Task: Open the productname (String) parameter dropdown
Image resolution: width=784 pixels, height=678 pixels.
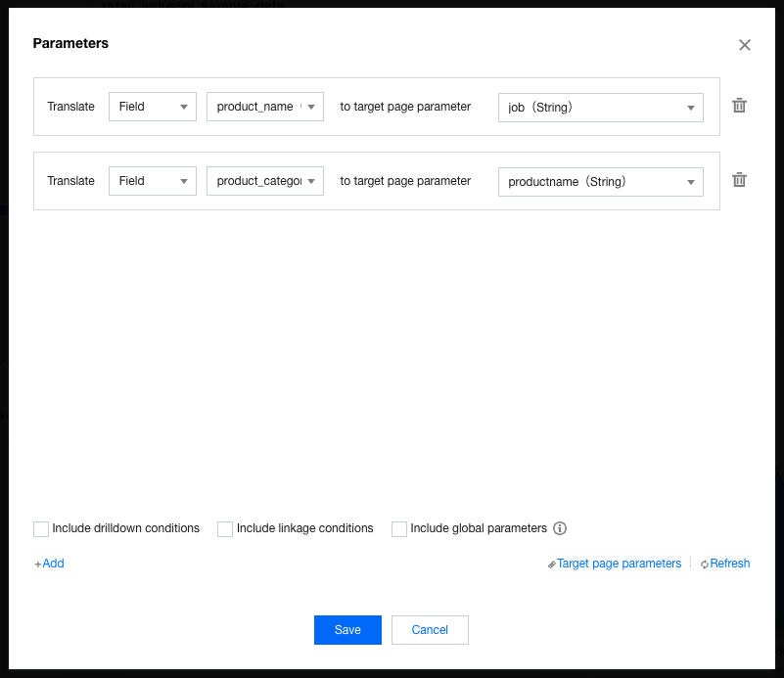Action: 600,182
